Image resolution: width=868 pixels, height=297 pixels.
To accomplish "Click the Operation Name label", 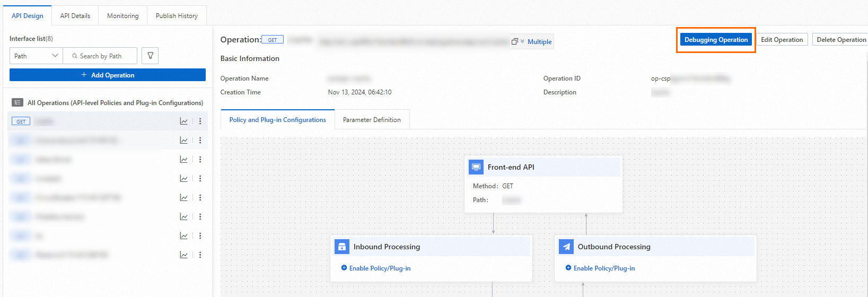I will (x=244, y=78).
